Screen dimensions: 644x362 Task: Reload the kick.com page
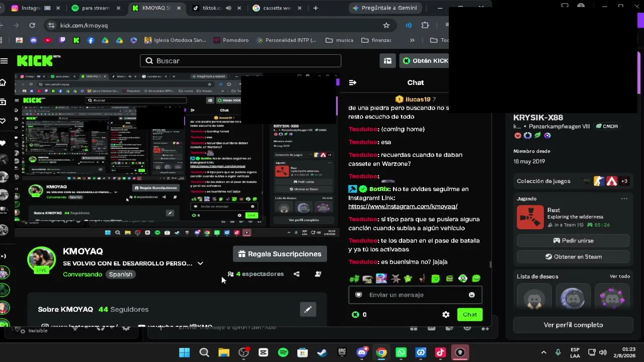[x=32, y=25]
